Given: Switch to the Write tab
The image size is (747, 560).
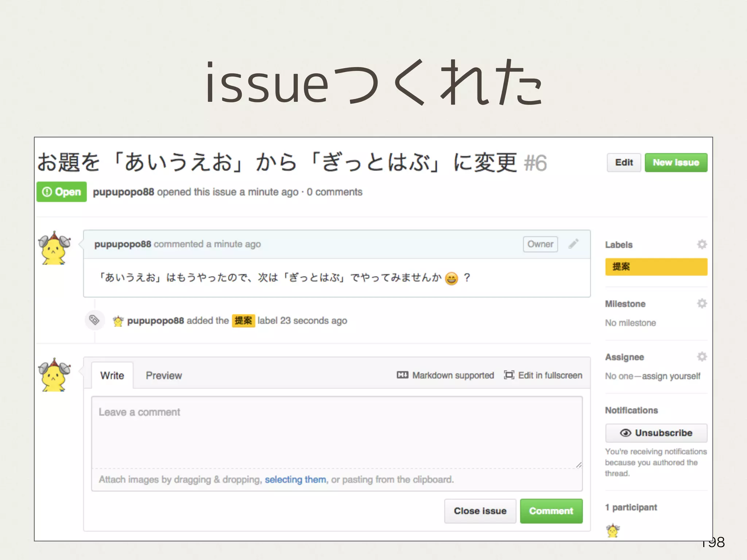Looking at the screenshot, I should pos(112,376).
